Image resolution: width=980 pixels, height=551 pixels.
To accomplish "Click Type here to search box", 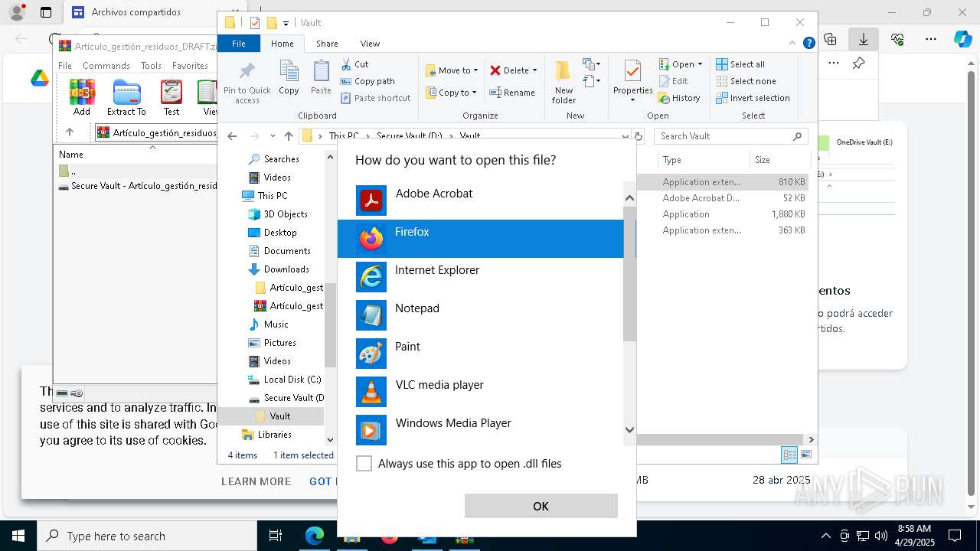I will [x=147, y=536].
